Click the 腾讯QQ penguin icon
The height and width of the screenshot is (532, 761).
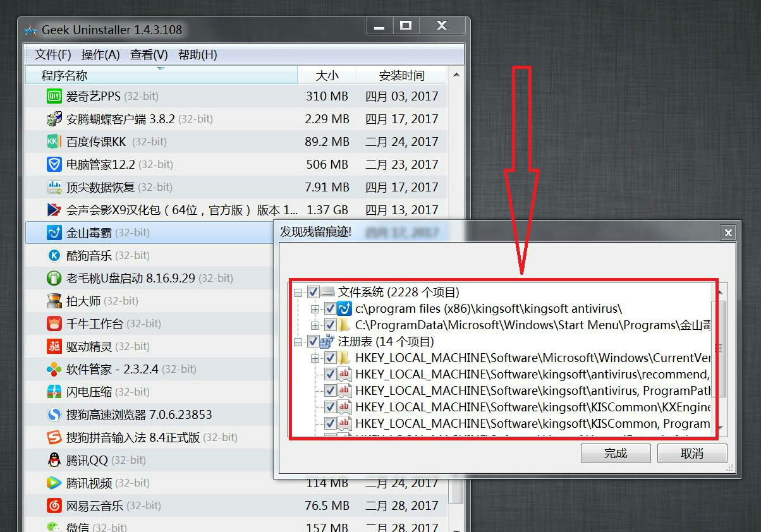point(54,460)
